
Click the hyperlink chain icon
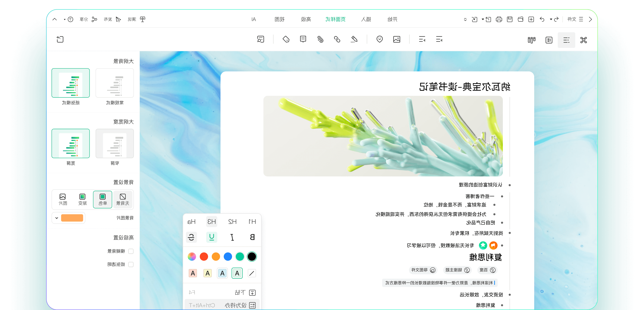(337, 39)
